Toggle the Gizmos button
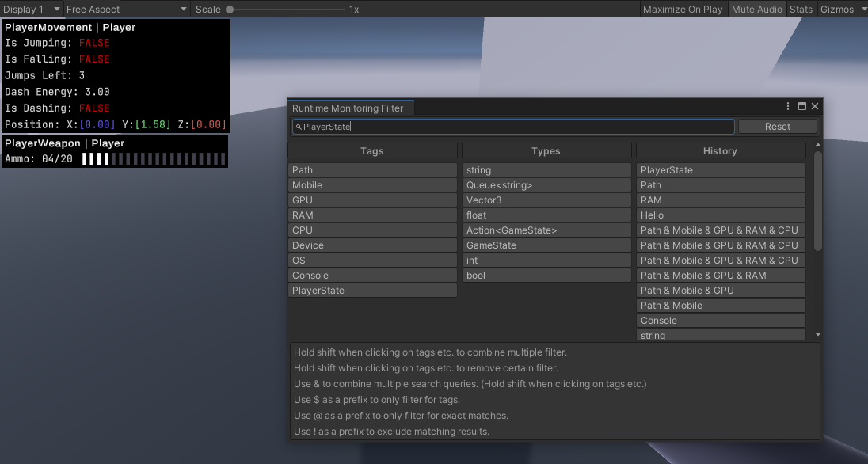This screenshot has width=868, height=464. 836,9
